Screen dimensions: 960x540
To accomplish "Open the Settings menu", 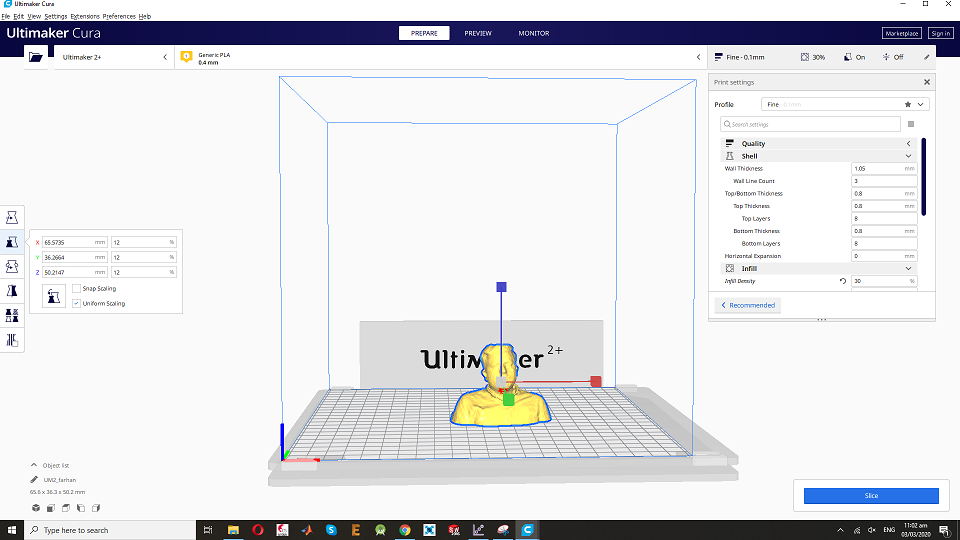I will click(x=56, y=17).
